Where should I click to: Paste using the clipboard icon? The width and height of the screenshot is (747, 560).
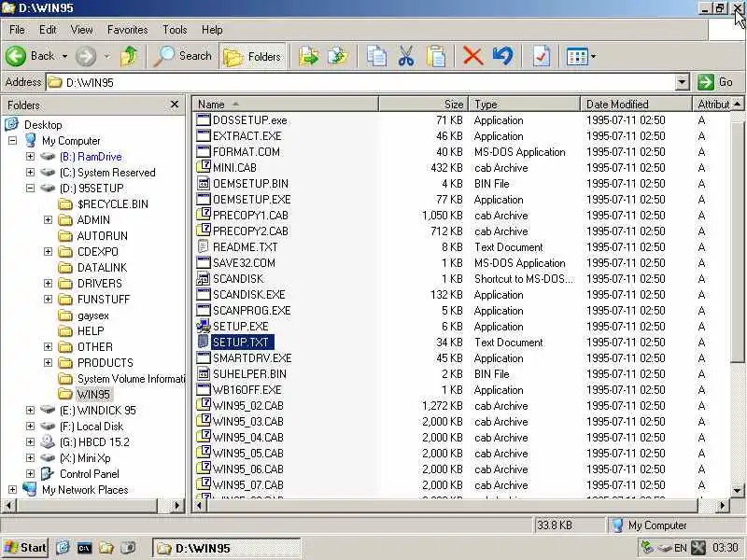[436, 57]
